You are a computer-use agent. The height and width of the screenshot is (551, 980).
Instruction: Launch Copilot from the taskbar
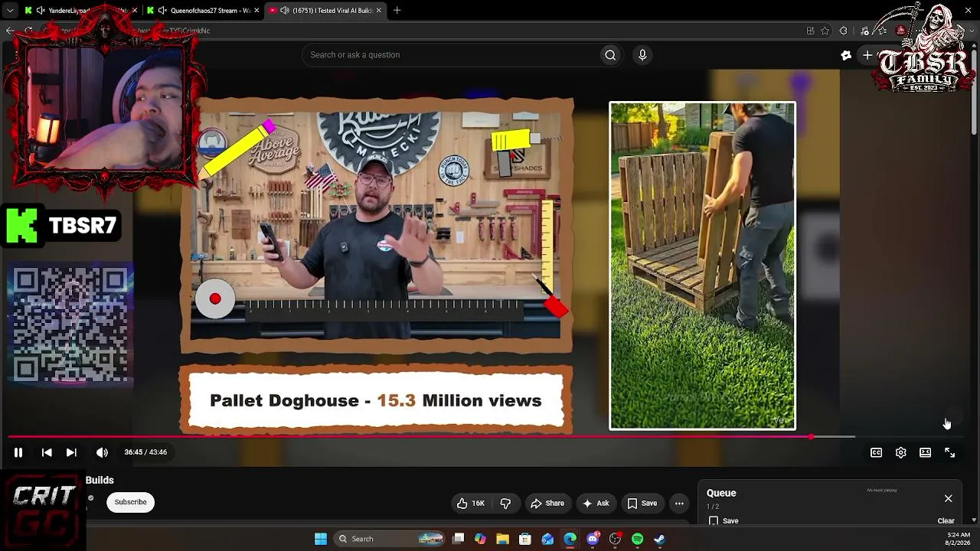pos(480,539)
